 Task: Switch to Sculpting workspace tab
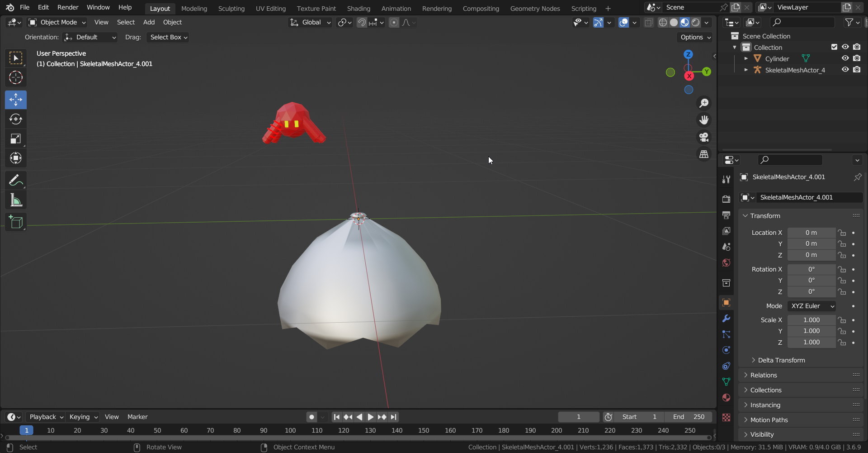tap(231, 9)
